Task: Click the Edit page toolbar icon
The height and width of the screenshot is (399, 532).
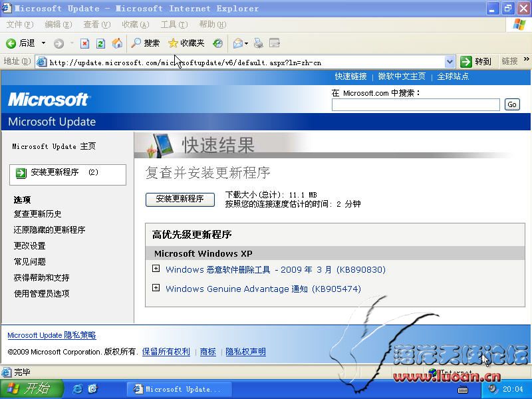Action: pos(274,43)
